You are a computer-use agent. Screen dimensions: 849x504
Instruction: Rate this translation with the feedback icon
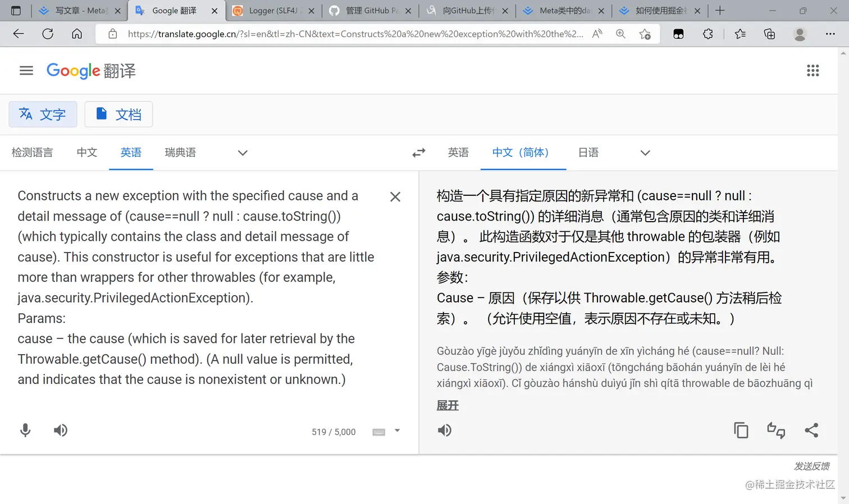point(776,430)
